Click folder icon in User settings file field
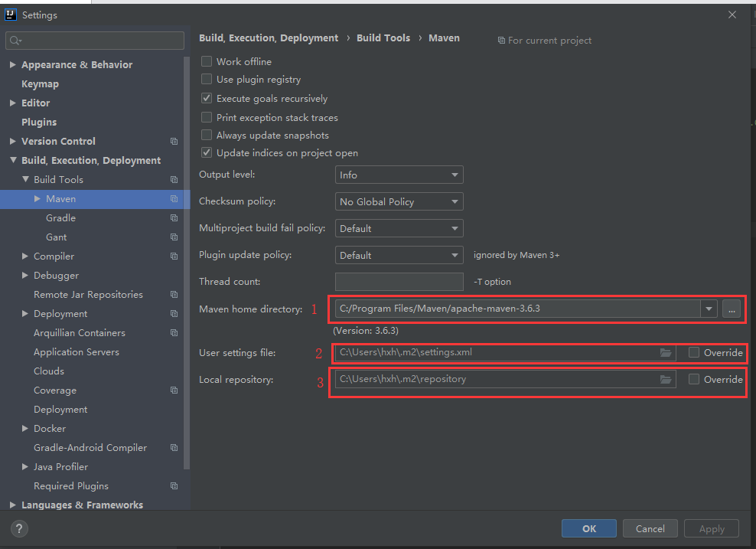 click(x=666, y=353)
